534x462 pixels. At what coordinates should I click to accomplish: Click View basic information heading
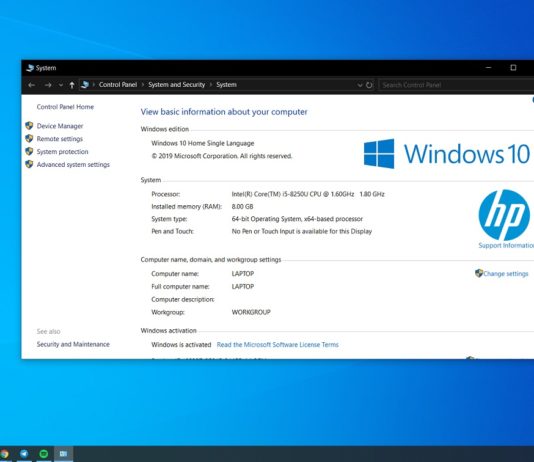[x=224, y=112]
